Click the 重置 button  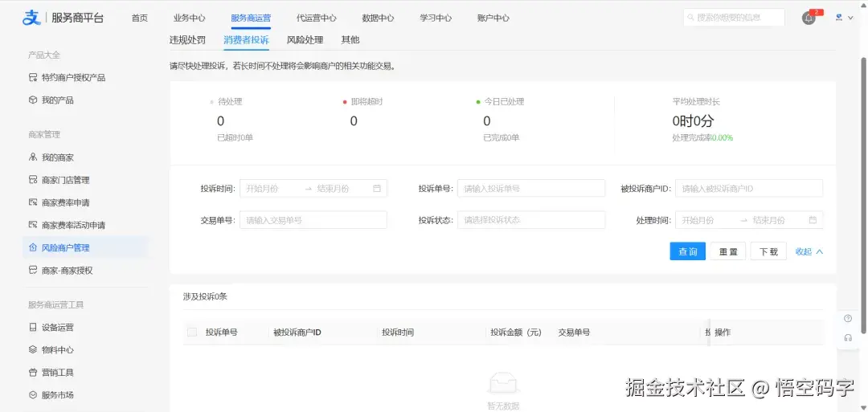tap(728, 251)
